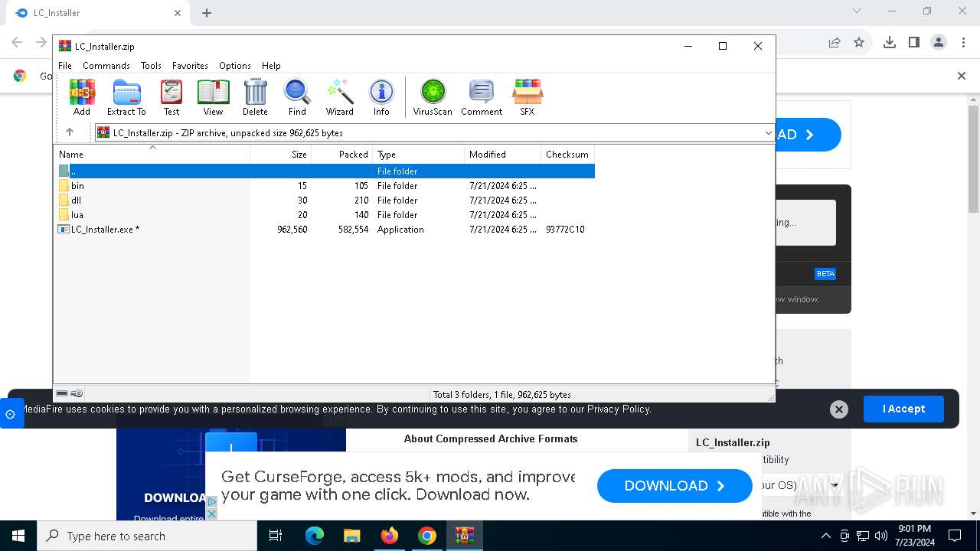Click I Accept cookie button
Image resolution: width=980 pixels, height=551 pixels.
click(x=903, y=409)
